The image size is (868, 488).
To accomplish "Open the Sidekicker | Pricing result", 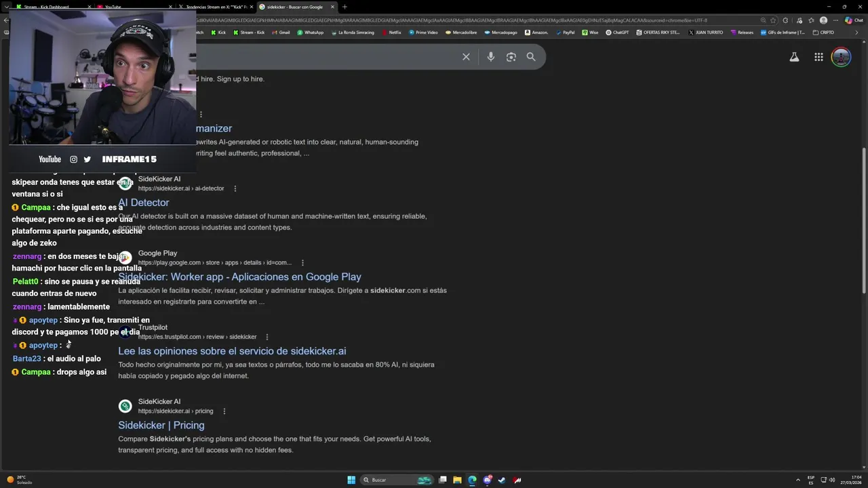I will [x=161, y=425].
